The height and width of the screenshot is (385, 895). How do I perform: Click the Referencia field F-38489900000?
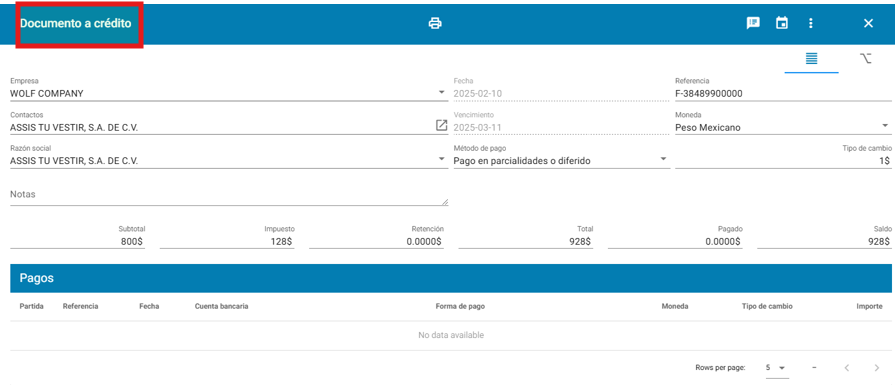click(783, 94)
